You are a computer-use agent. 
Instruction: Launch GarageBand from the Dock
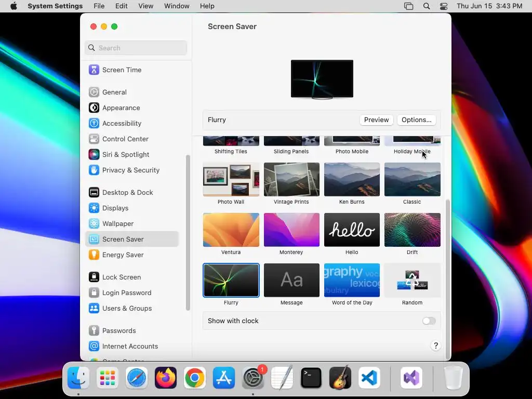point(340,378)
